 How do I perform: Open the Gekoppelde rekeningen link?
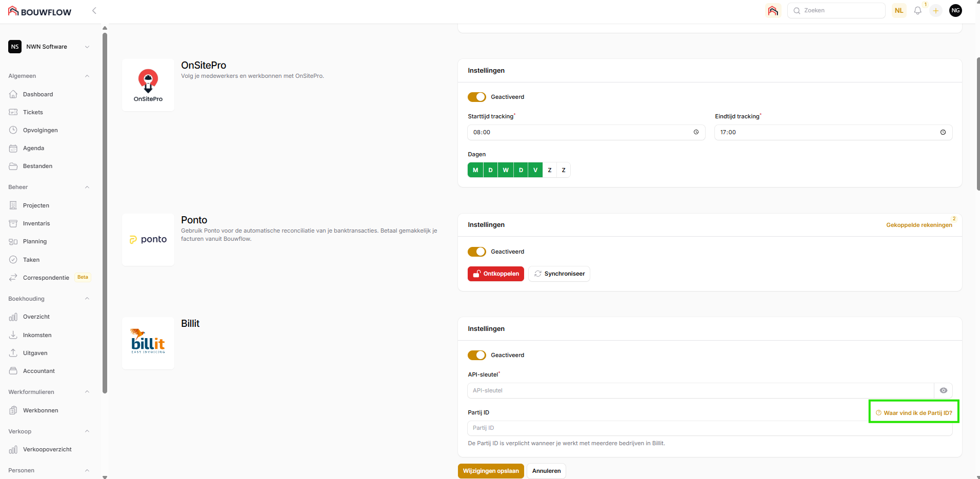918,225
